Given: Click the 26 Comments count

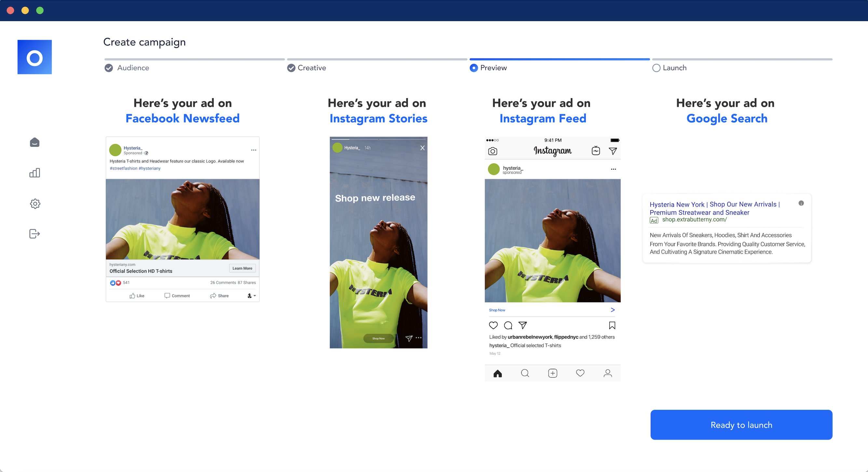Looking at the screenshot, I should tap(223, 283).
